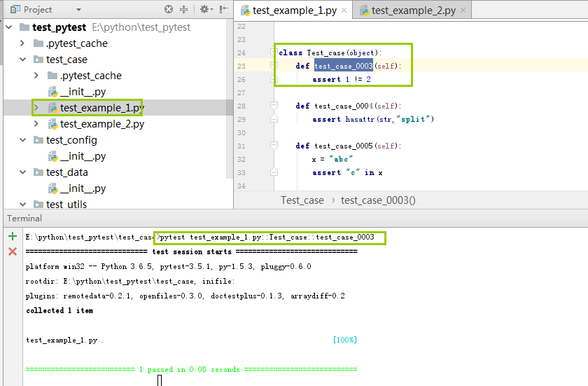Screen dimensions: 588x386
Task: Close the terminal session with red X
Action: [12, 251]
